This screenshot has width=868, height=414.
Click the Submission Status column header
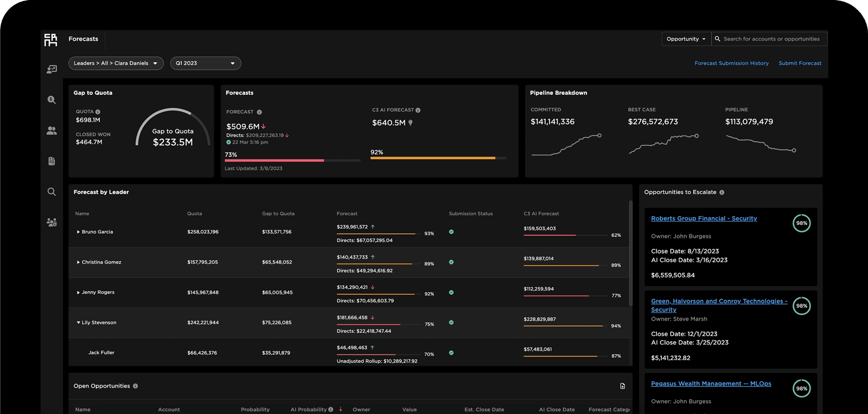470,214
